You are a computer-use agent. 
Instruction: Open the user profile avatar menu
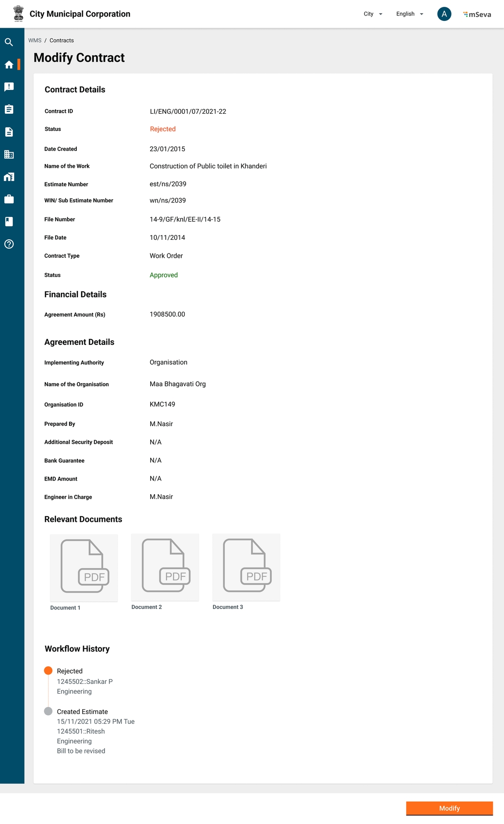pos(444,14)
